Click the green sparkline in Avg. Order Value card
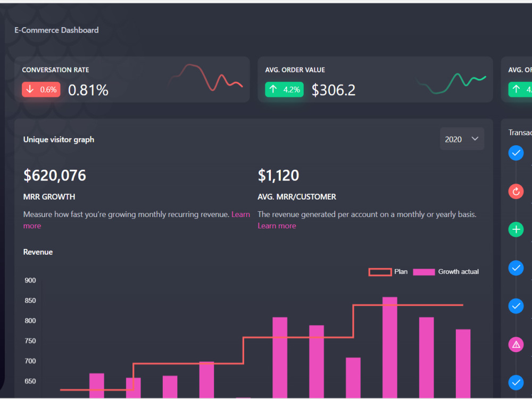The width and height of the screenshot is (532, 399). [452, 83]
